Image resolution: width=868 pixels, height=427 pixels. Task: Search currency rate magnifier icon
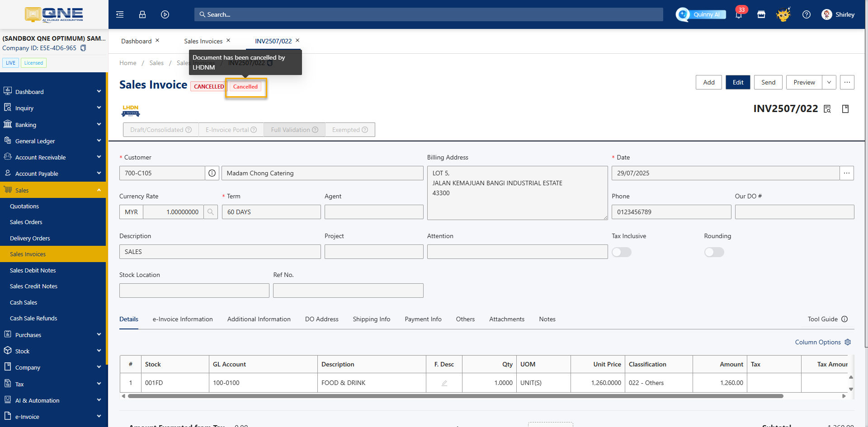[x=211, y=212]
